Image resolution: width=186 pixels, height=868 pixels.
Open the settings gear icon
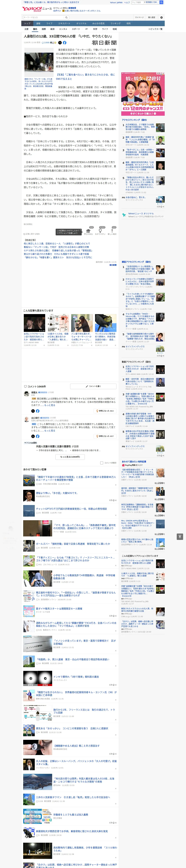[161, 18]
